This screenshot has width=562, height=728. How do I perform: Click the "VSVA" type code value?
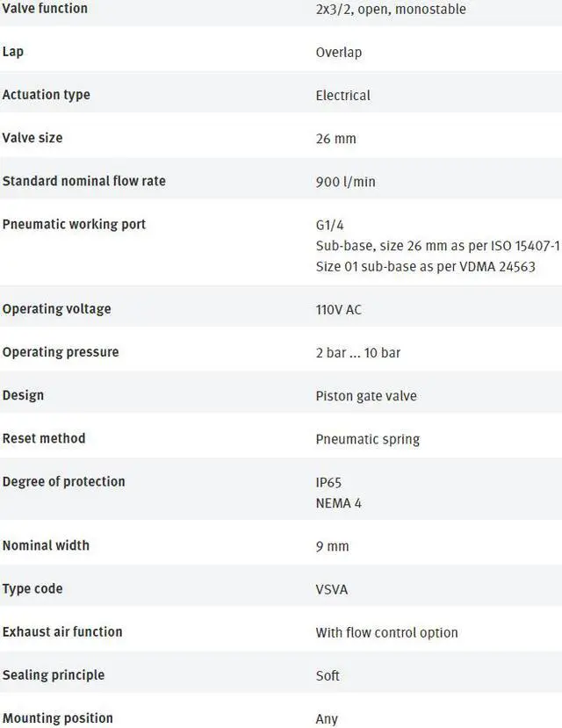click(x=332, y=589)
